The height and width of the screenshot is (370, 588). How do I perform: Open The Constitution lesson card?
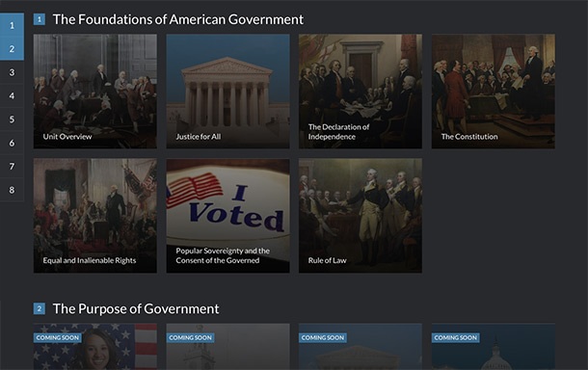(494, 92)
